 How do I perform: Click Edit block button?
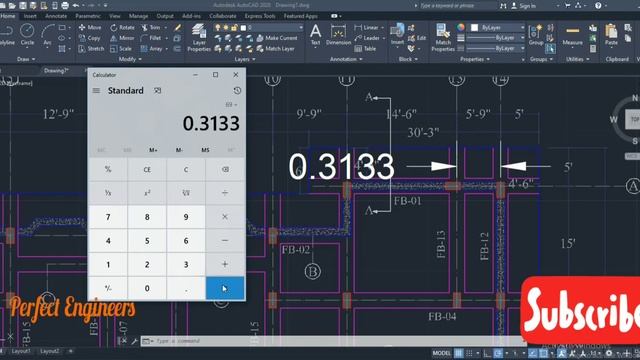(x=417, y=38)
